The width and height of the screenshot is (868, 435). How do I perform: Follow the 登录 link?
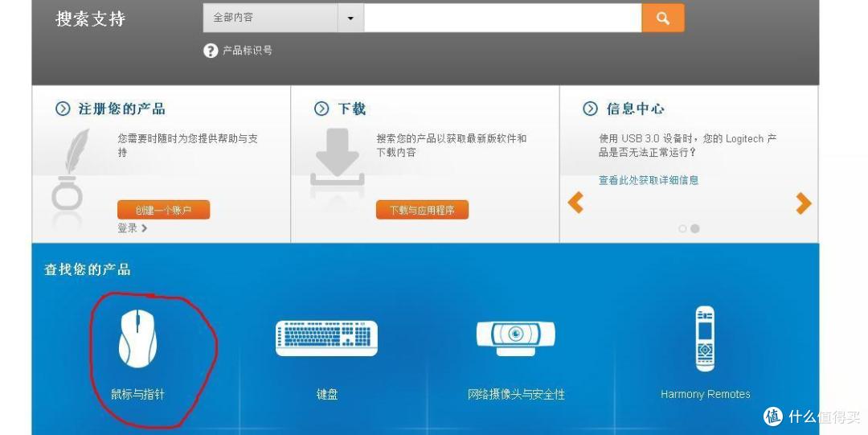coord(127,228)
